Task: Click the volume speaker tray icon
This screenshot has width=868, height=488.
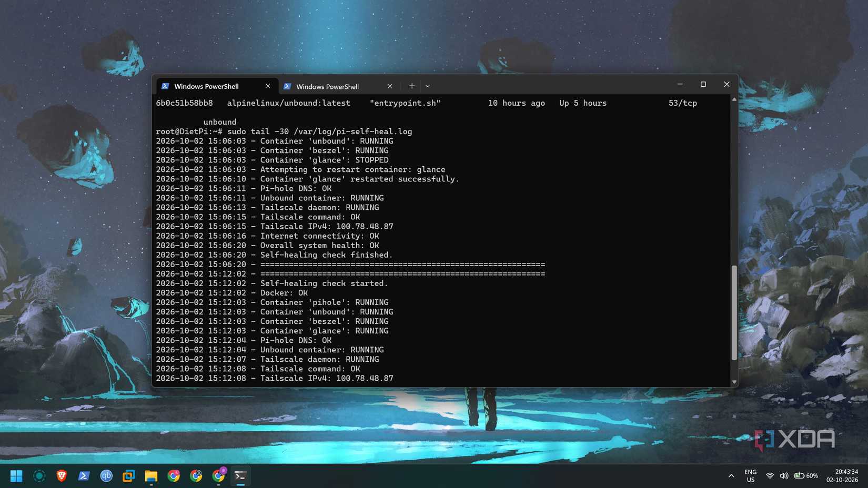Action: click(784, 476)
